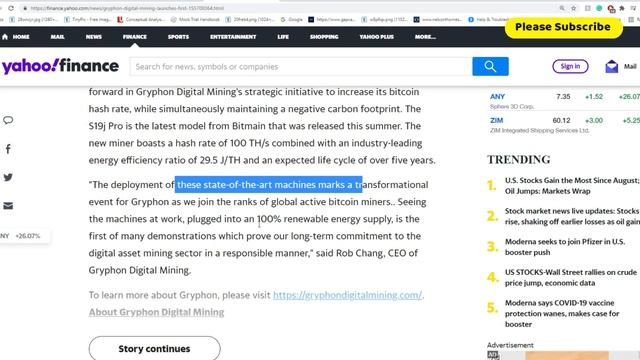Open Yahoo Plus in the navigation bar
640x360 pixels.
[x=376, y=37]
